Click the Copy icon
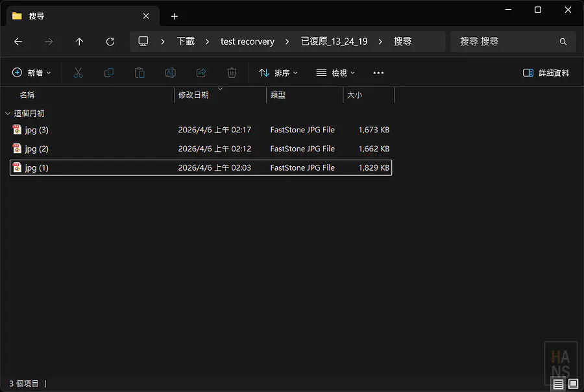Screen dimensions: 584x392 (108, 73)
